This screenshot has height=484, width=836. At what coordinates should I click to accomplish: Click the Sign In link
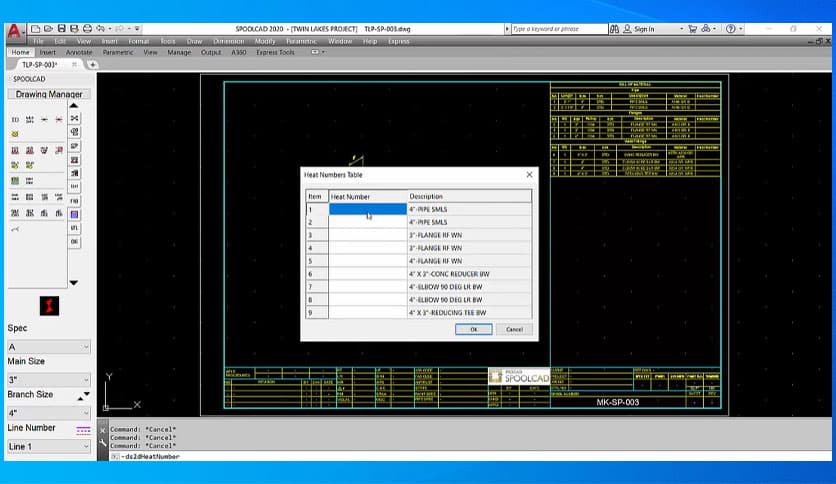click(644, 29)
